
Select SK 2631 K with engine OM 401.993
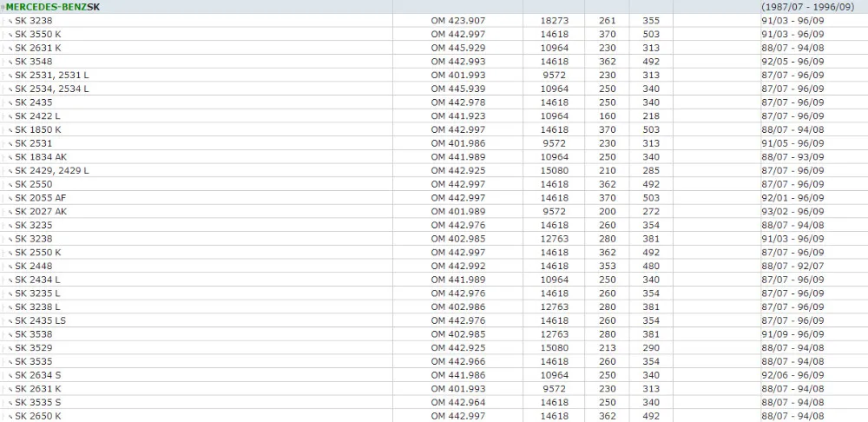(38, 389)
